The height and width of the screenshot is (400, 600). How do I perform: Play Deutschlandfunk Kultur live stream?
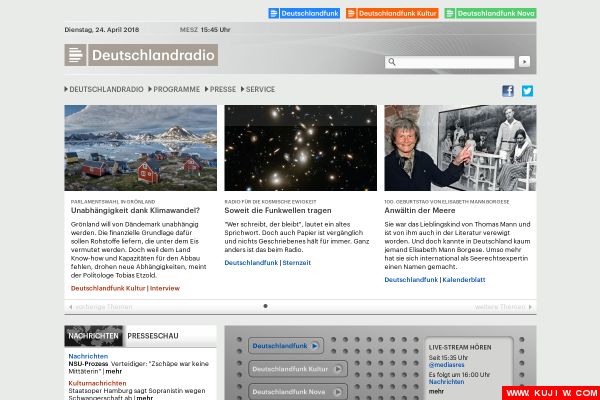298,369
